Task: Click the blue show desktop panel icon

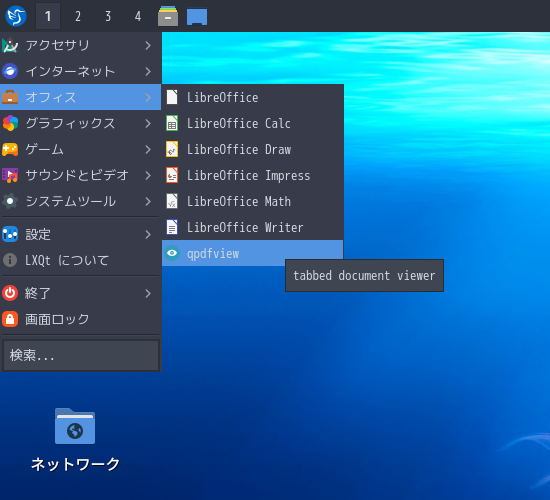Action: [197, 17]
